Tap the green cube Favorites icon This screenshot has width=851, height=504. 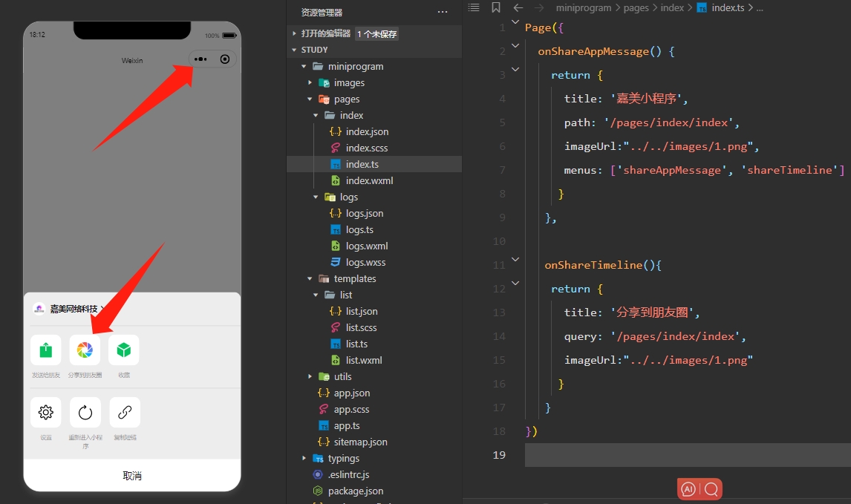click(124, 350)
